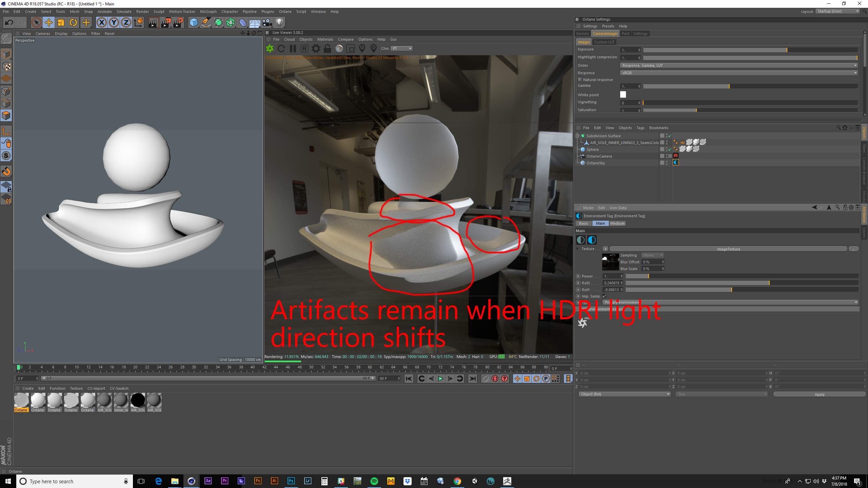The height and width of the screenshot is (488, 868).
Task: Enable Natural response checkbox
Action: coord(580,80)
